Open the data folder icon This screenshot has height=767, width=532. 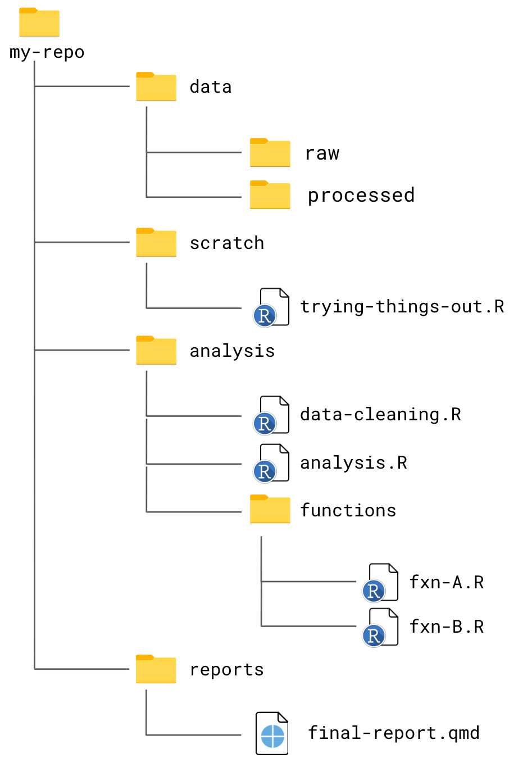click(x=156, y=87)
